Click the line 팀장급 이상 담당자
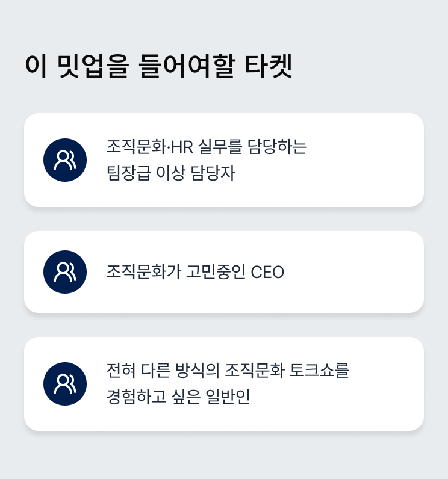The width and height of the screenshot is (448, 479). (x=171, y=173)
